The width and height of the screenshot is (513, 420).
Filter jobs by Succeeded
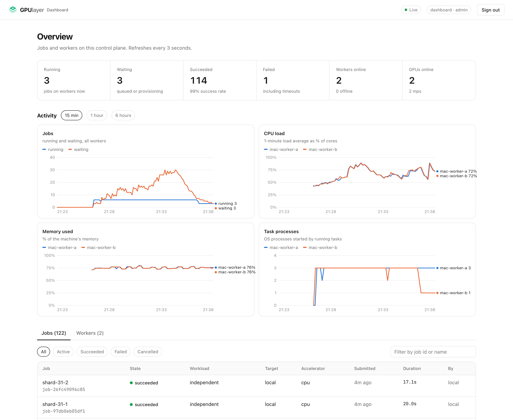pos(92,351)
